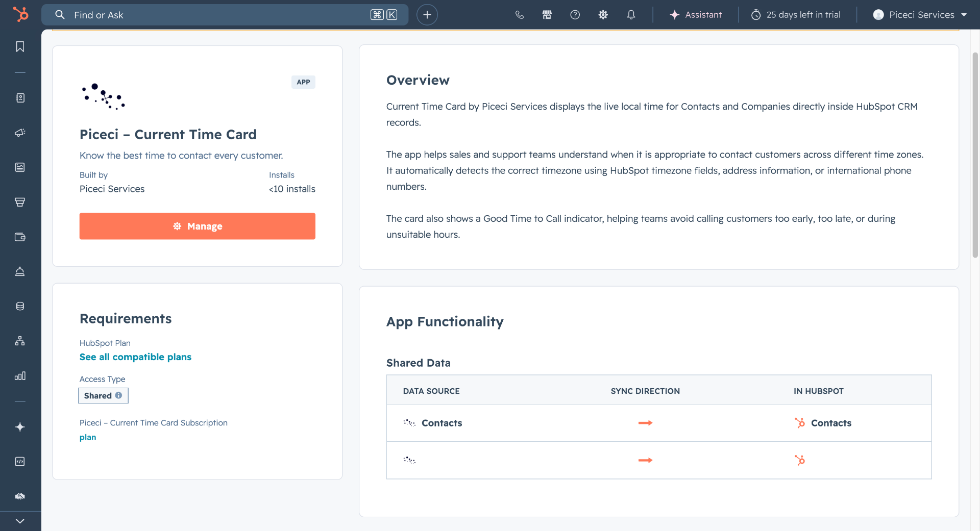The width and height of the screenshot is (980, 531).
Task: Click the Overview heading
Action: coord(418,80)
